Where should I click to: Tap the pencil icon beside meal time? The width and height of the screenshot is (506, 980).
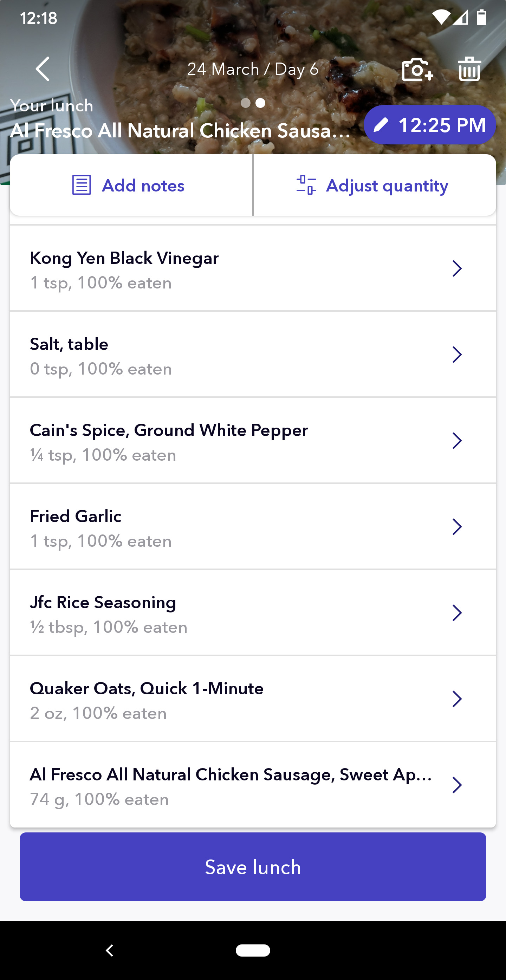(x=381, y=125)
